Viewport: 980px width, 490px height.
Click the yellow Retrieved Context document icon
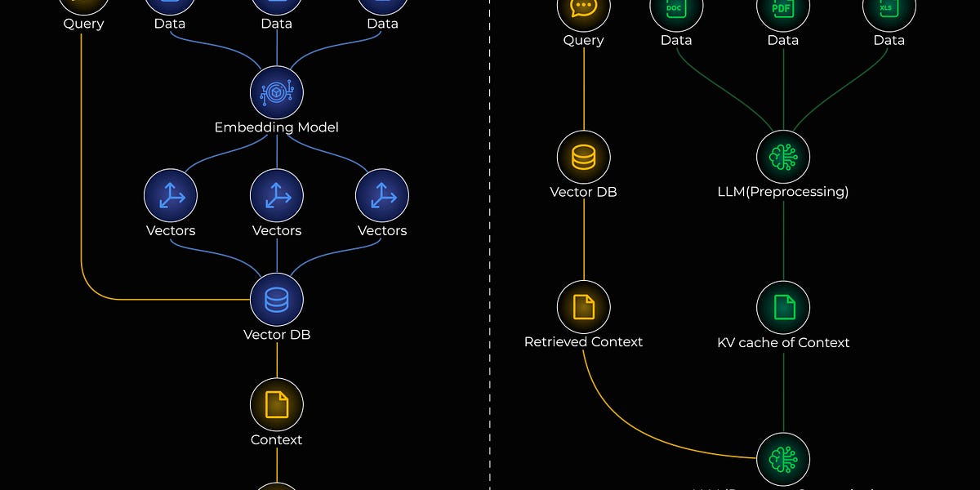(x=584, y=307)
